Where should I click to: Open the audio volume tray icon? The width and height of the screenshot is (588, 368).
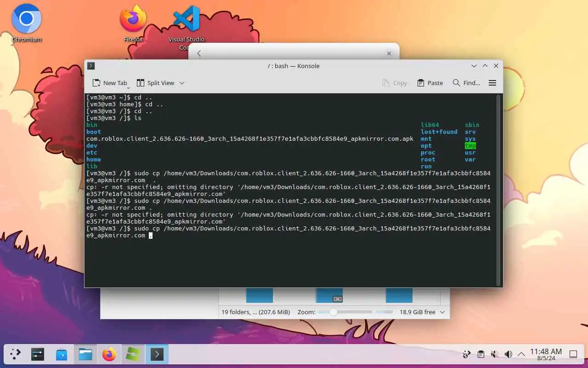click(x=508, y=354)
